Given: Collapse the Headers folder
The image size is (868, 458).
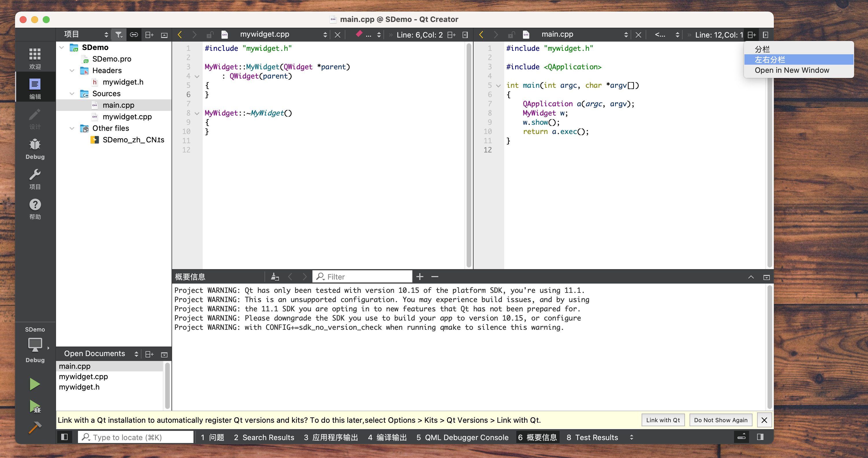Looking at the screenshot, I should click(x=72, y=70).
